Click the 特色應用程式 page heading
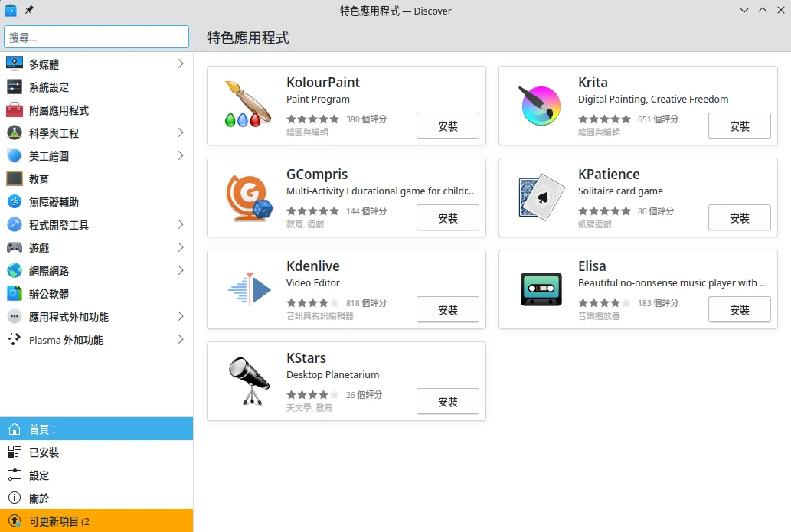 [x=247, y=38]
